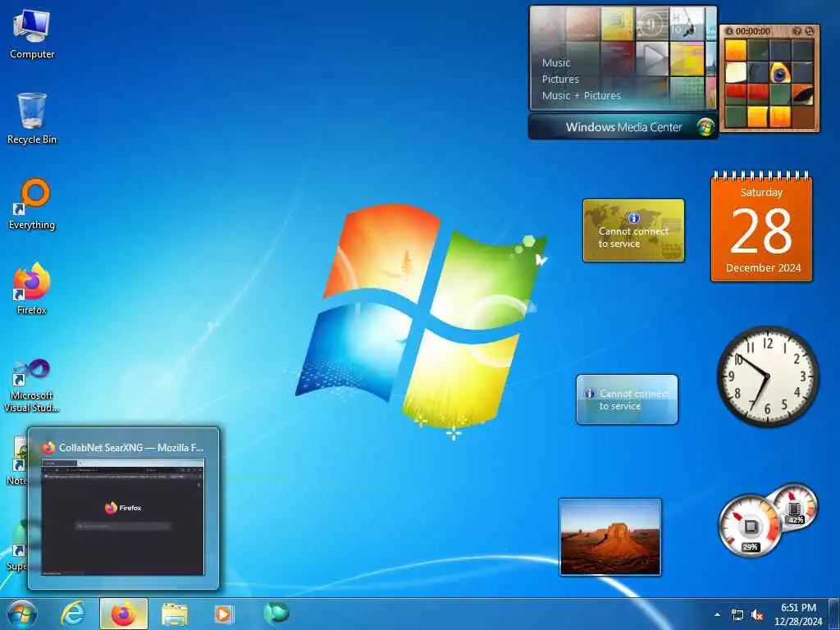Select the Firefox taskbar button

coord(124,614)
